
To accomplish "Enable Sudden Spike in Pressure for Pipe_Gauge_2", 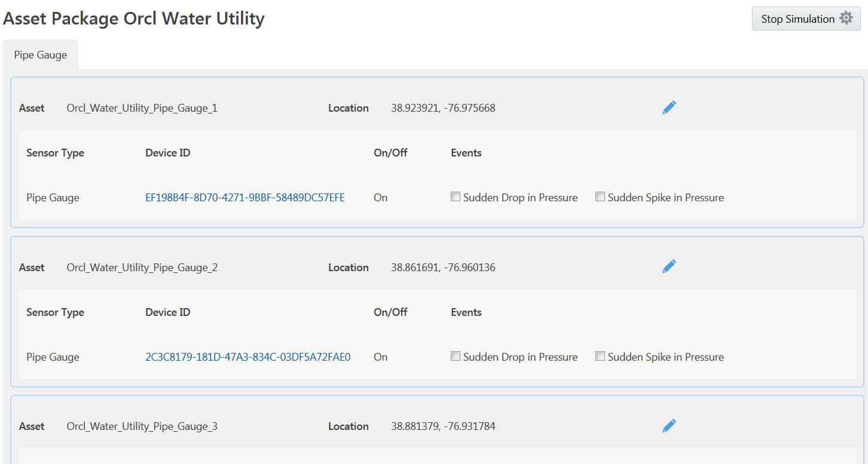I will [600, 356].
